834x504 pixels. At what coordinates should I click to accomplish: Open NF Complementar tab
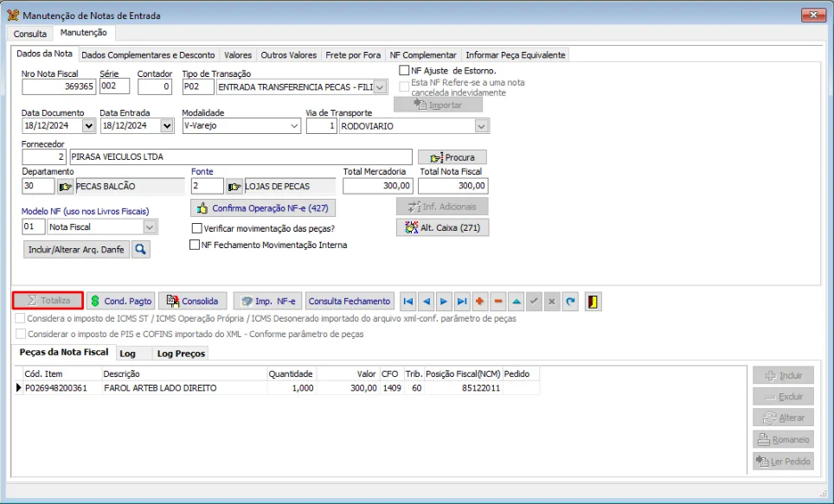pos(423,54)
